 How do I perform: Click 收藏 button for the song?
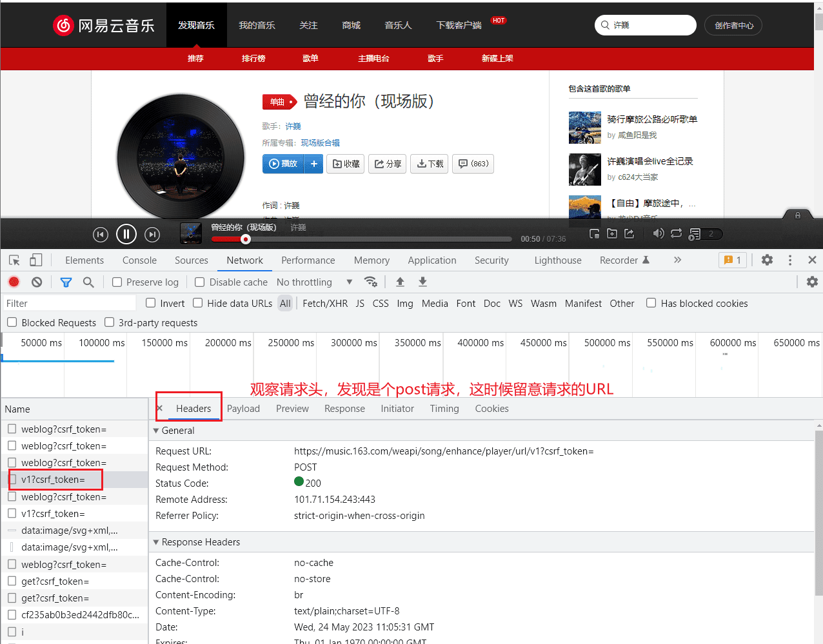coord(346,164)
